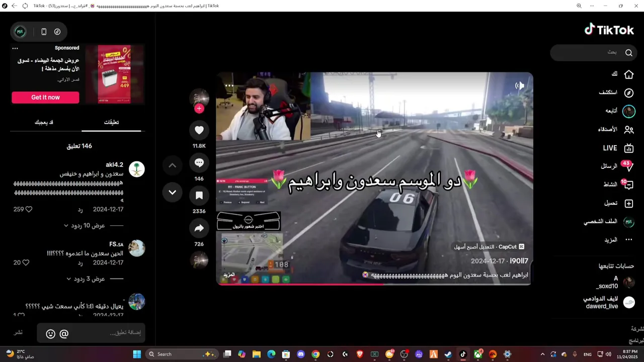Click the TikTok coin icon in pill
The height and width of the screenshot is (362, 644).
point(57,32)
